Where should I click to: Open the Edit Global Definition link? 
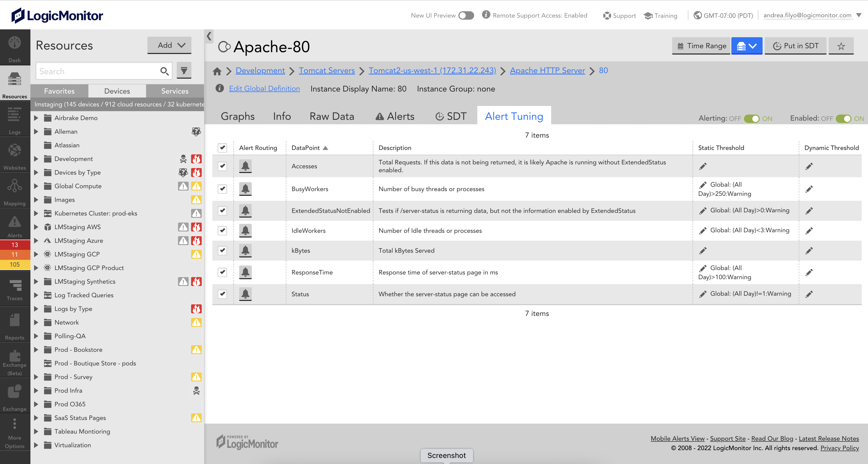(x=264, y=89)
